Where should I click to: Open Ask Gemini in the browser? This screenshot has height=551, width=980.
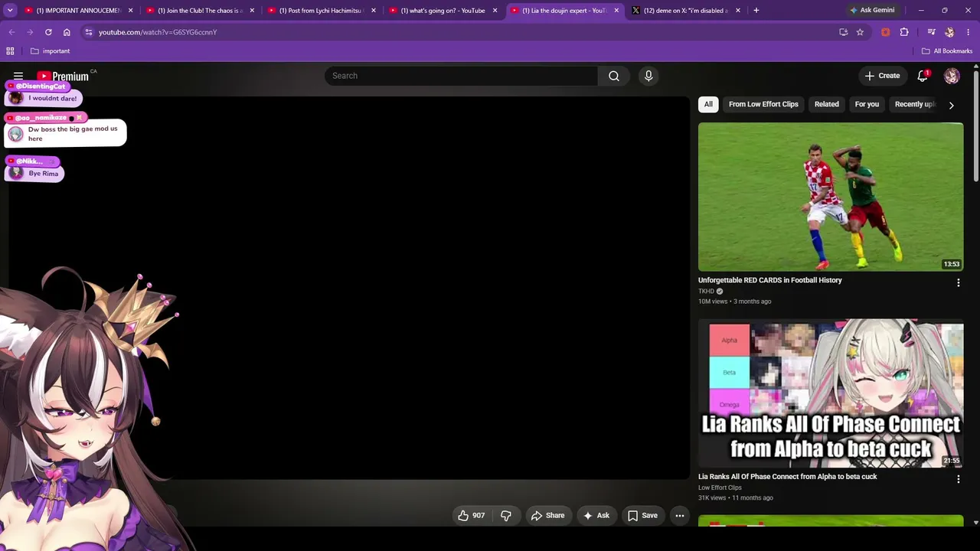[871, 11]
